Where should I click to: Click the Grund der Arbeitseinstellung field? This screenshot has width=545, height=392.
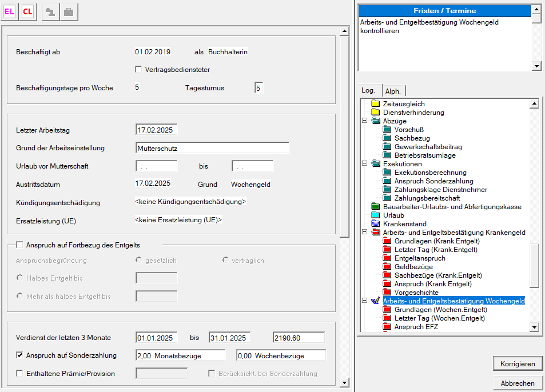(x=212, y=148)
